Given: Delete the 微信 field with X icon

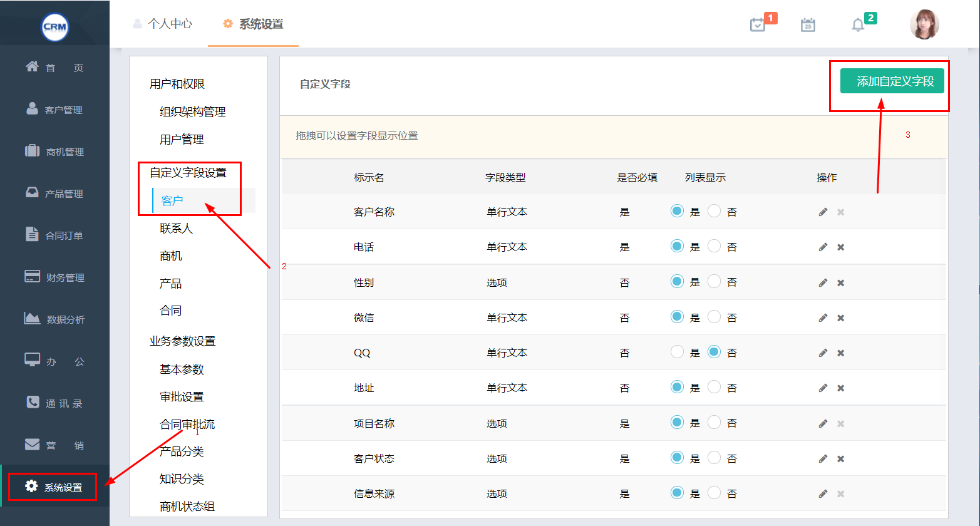Looking at the screenshot, I should 841,318.
